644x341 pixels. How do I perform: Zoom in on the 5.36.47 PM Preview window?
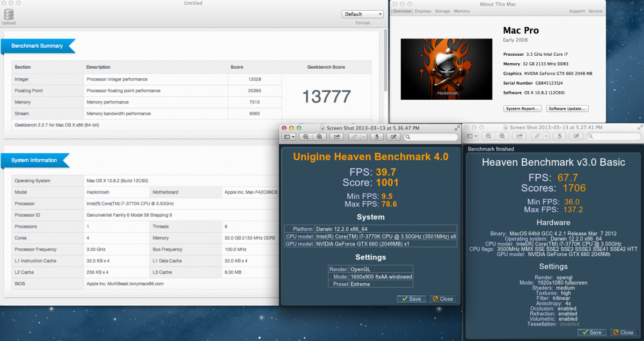(320, 137)
